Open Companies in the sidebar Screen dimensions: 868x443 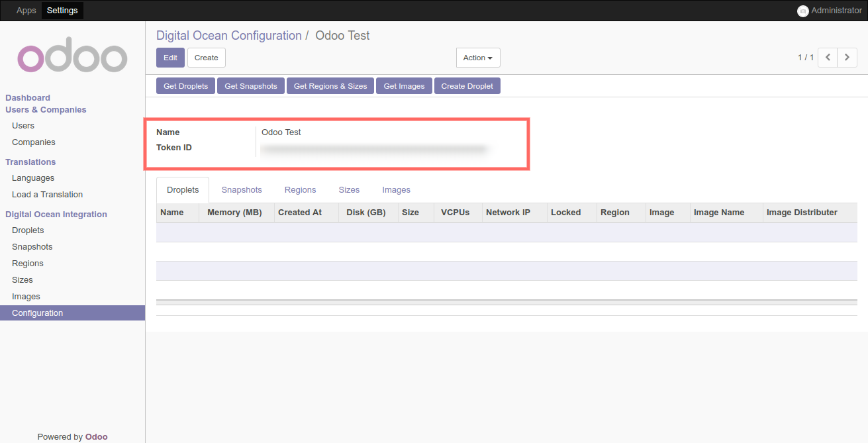34,142
